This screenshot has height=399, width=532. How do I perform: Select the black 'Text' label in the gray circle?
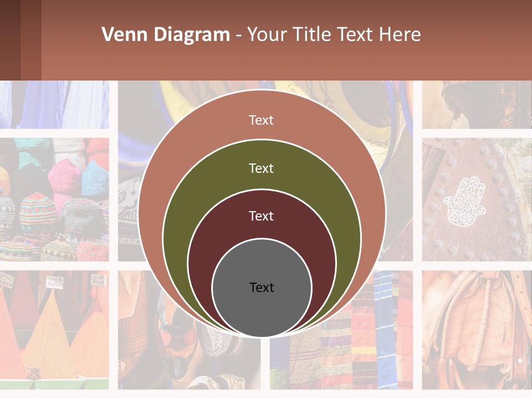click(x=262, y=288)
